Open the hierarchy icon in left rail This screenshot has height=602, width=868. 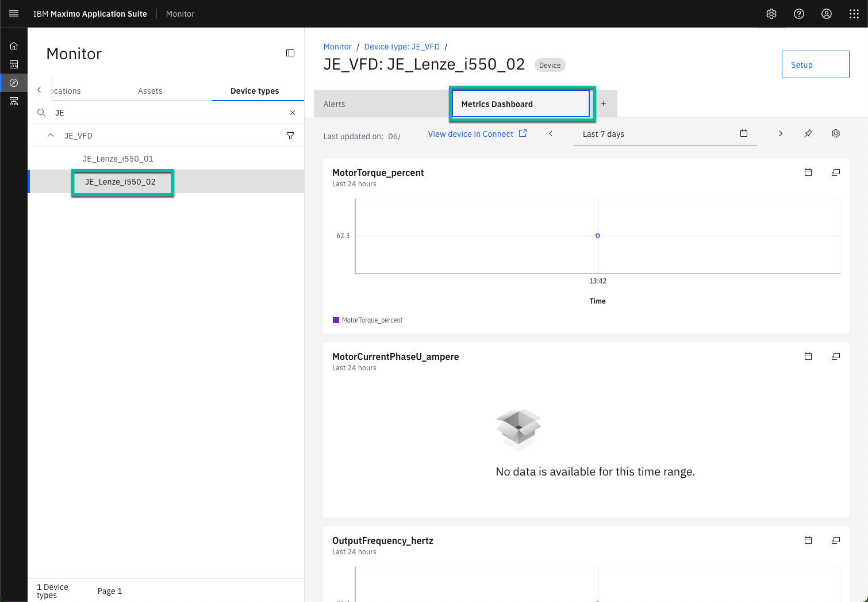[14, 101]
